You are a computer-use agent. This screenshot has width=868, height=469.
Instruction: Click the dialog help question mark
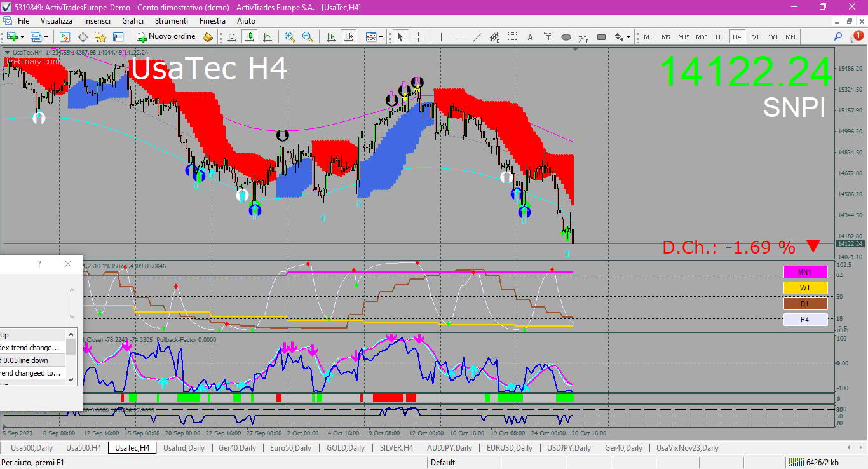39,264
